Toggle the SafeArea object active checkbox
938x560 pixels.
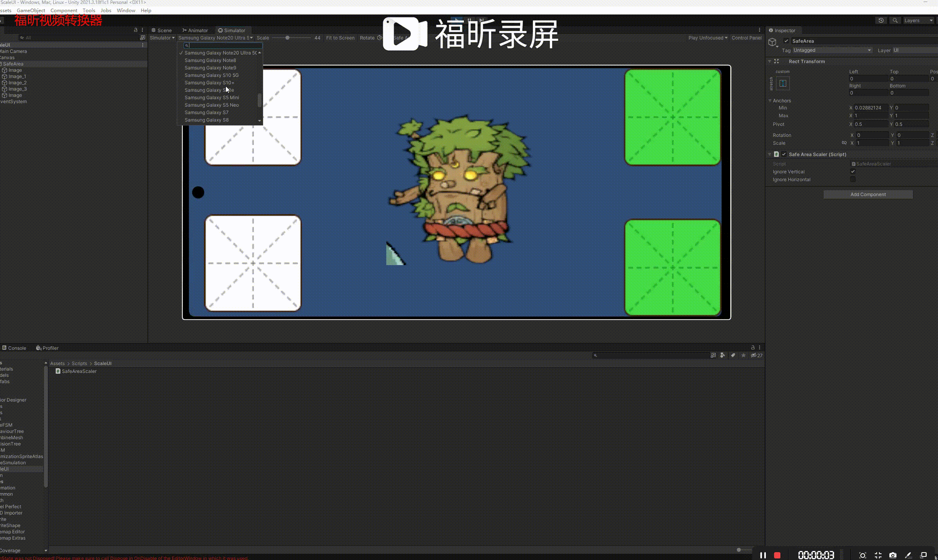[x=786, y=41]
